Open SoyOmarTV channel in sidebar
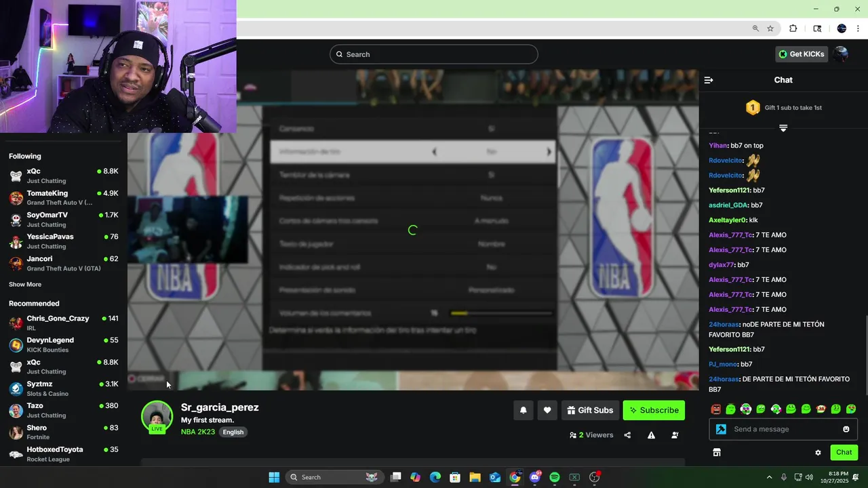 pyautogui.click(x=64, y=219)
